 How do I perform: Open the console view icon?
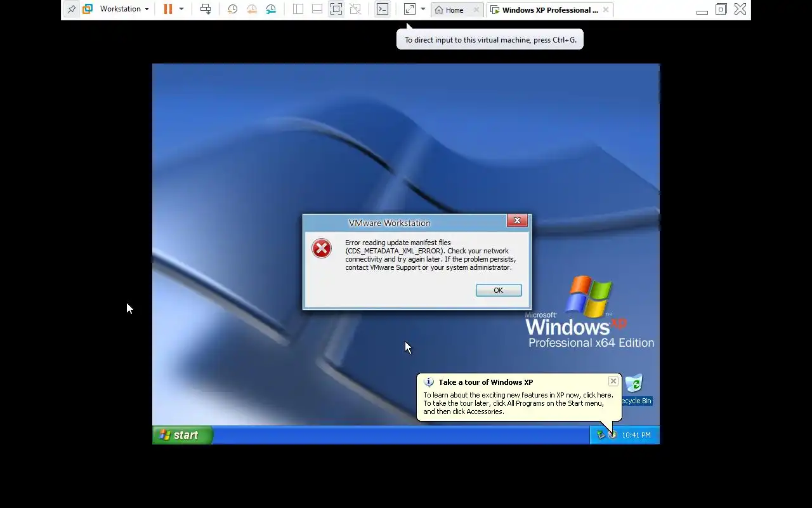tap(383, 10)
